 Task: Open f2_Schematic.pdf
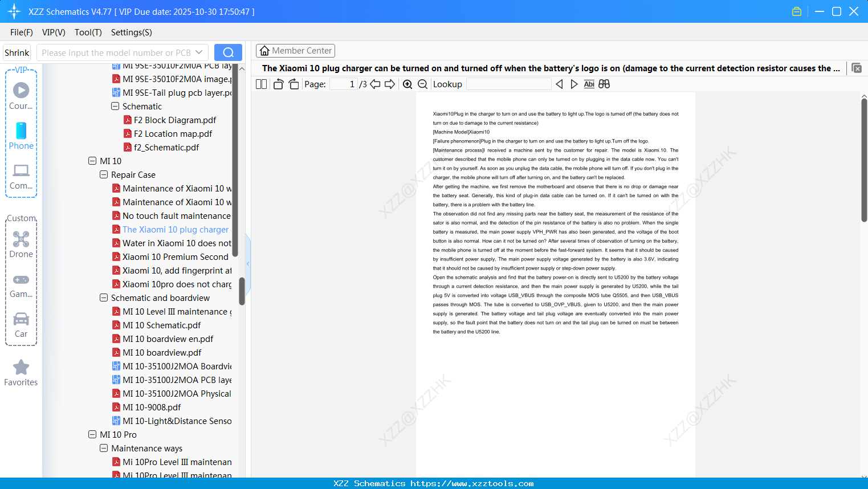tap(166, 148)
